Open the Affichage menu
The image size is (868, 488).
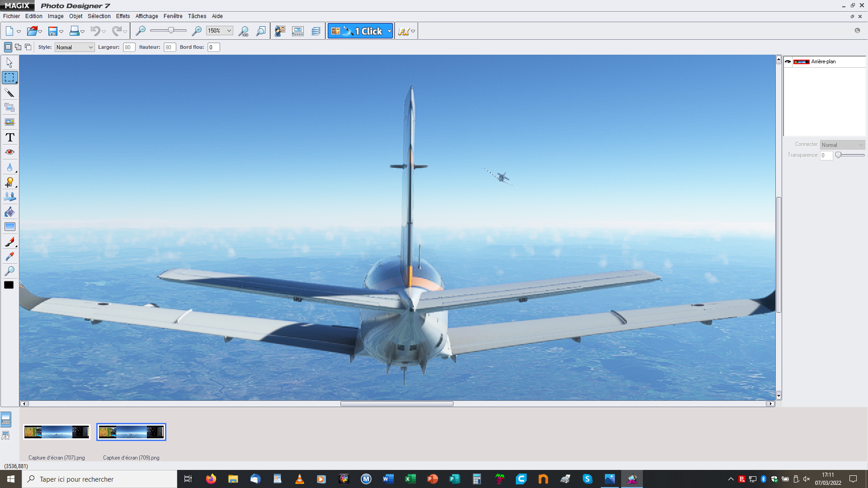[x=147, y=16]
